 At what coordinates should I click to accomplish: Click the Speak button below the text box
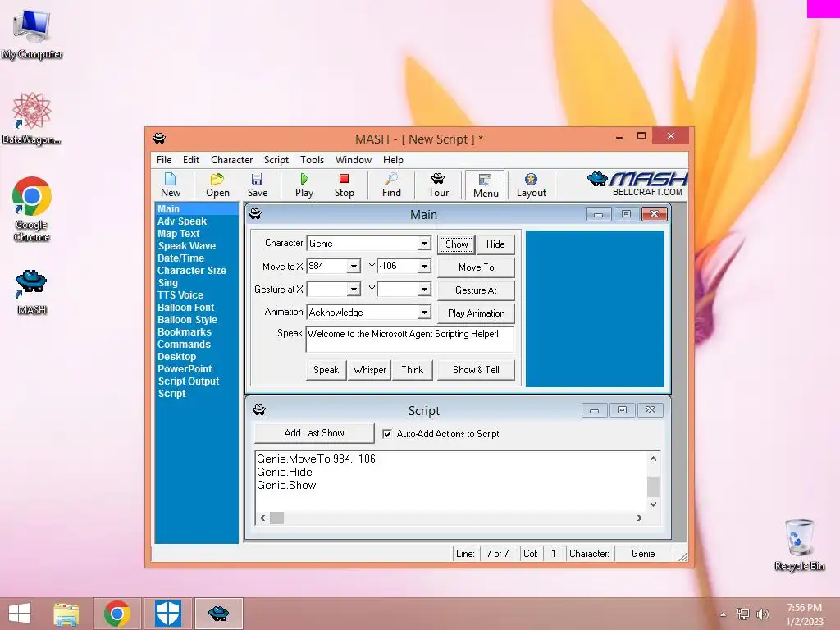(326, 370)
